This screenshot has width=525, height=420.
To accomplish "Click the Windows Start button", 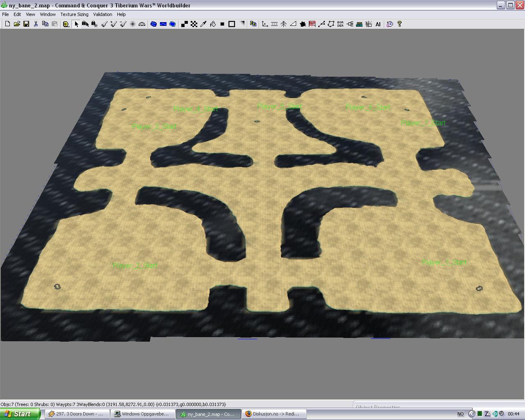I will (x=20, y=414).
